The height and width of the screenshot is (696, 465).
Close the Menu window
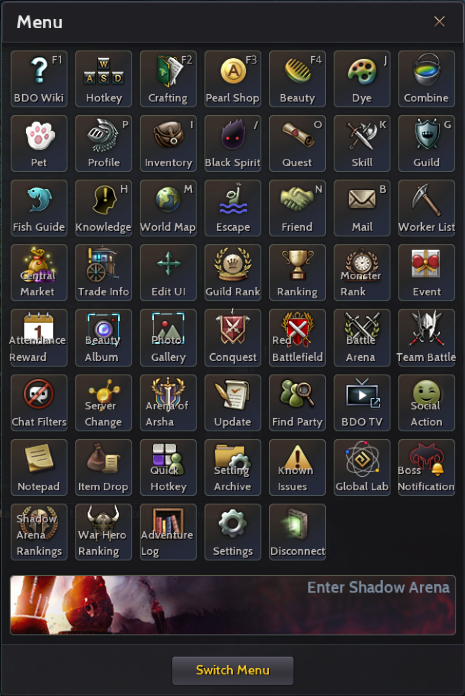point(439,21)
